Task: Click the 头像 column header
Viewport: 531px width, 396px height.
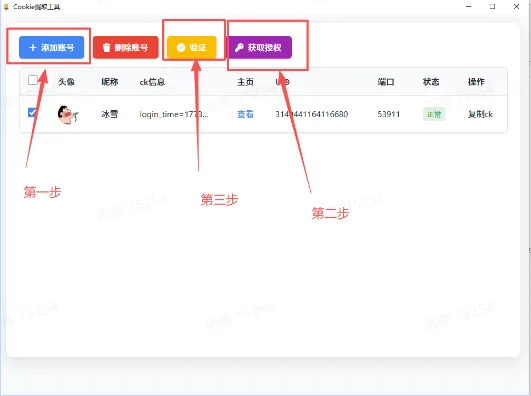Action: (66, 82)
